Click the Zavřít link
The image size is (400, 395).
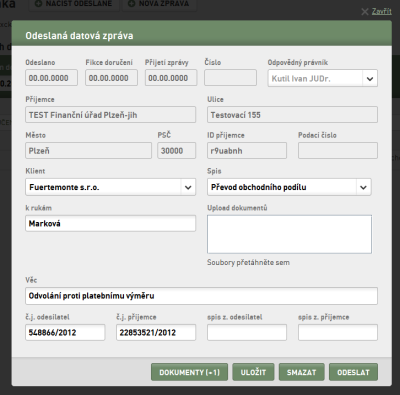coord(382,11)
